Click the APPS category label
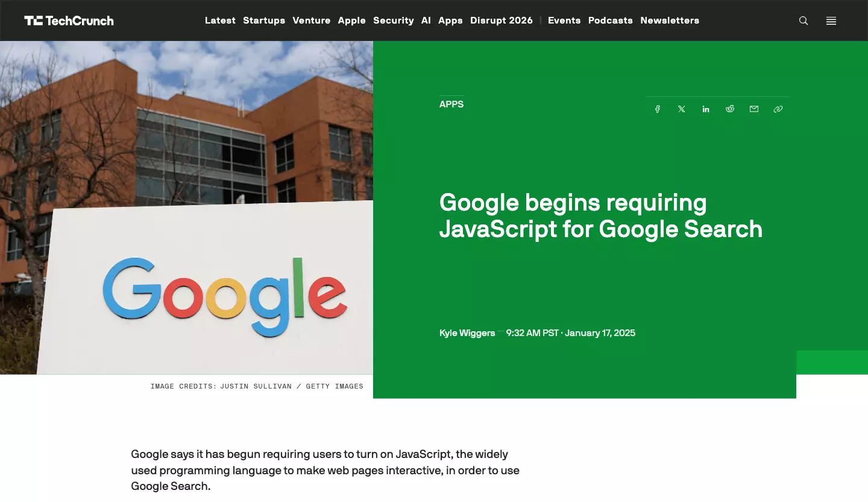The width and height of the screenshot is (868, 502). 451,104
